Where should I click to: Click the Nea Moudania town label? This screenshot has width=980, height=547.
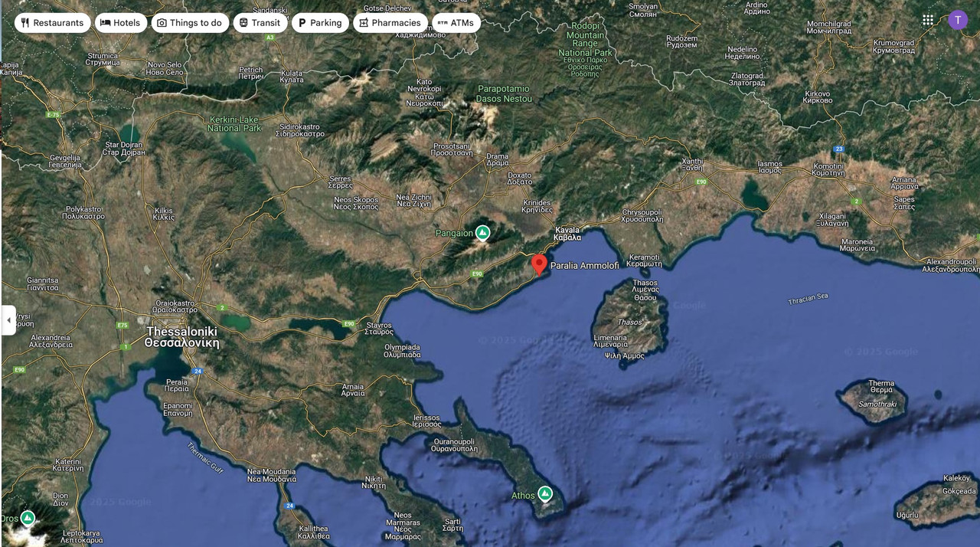point(271,475)
